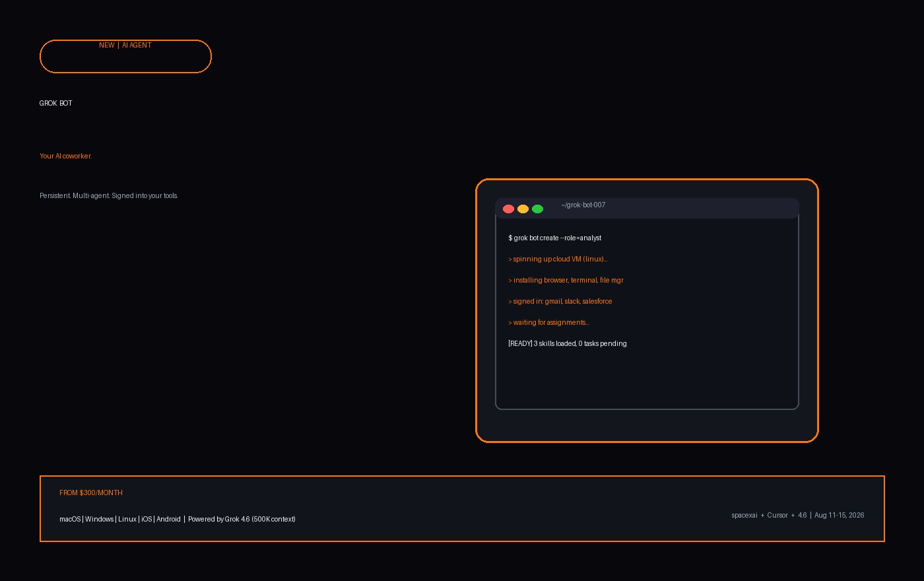Click the yellow minimize dot in terminal

pos(523,209)
